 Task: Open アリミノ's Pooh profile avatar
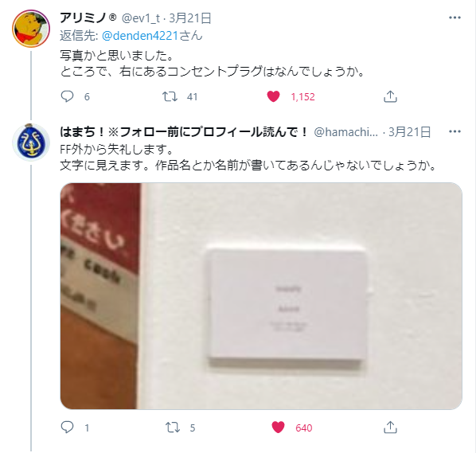[31, 29]
